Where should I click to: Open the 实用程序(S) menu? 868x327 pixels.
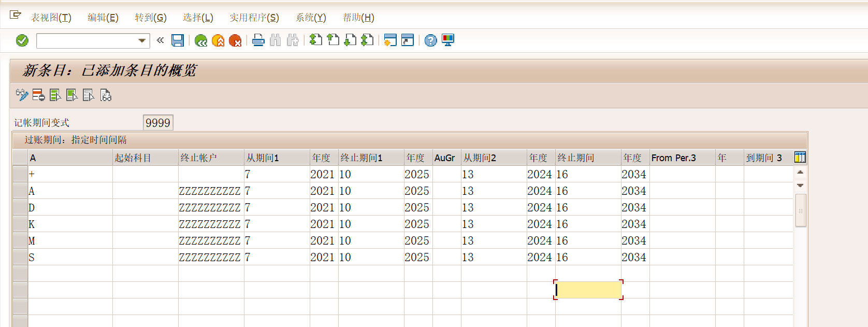tap(254, 18)
